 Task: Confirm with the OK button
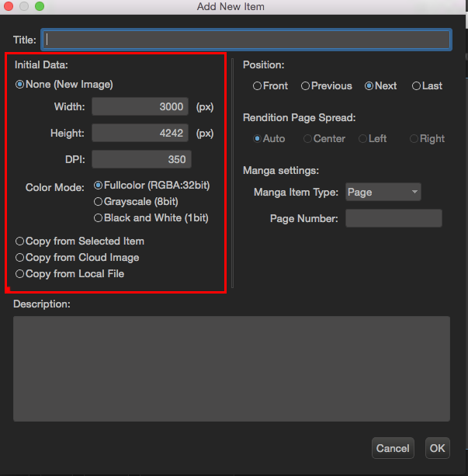[x=438, y=448]
